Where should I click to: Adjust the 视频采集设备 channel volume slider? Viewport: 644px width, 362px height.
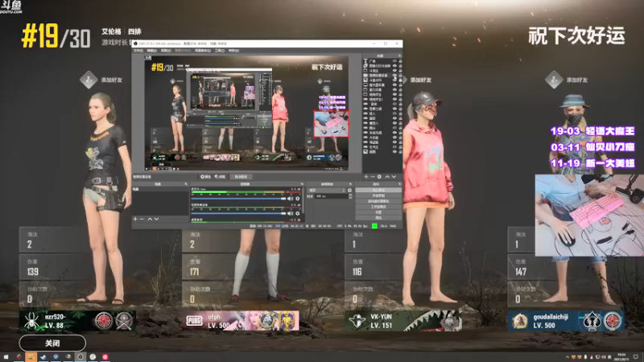point(238,213)
